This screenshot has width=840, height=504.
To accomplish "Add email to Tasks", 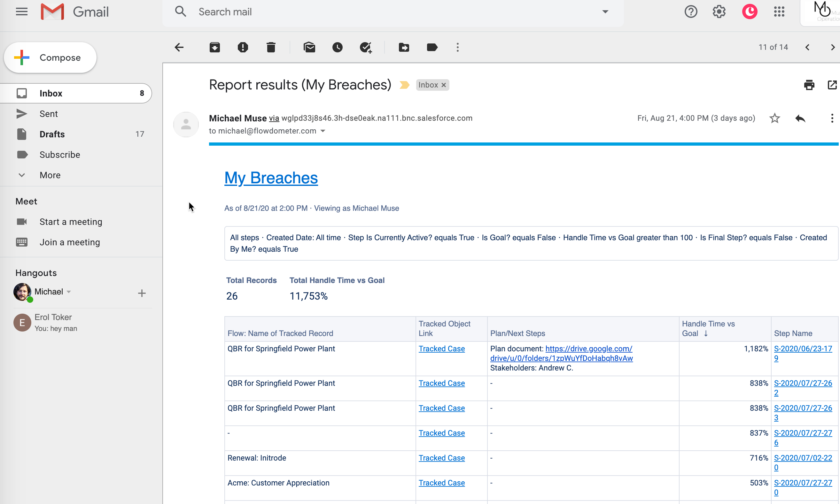I will [x=366, y=47].
